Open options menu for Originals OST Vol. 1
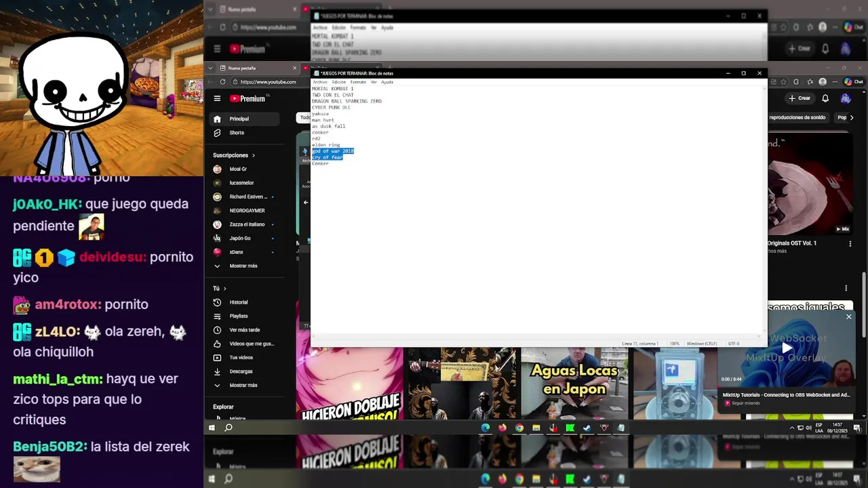 tap(850, 243)
